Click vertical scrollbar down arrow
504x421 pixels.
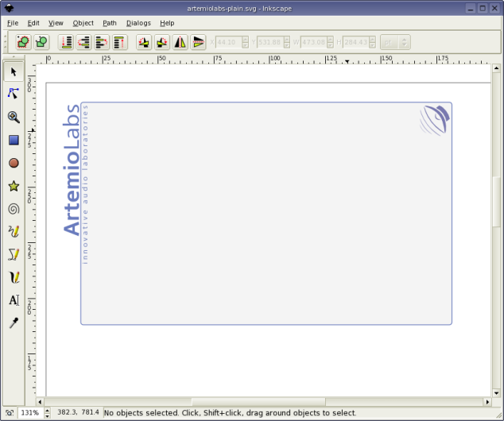(x=496, y=392)
